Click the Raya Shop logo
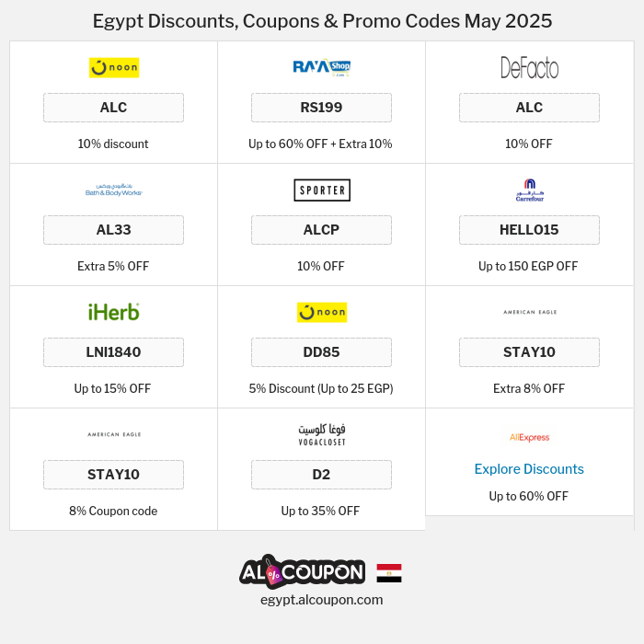This screenshot has height=644, width=644. (x=321, y=67)
